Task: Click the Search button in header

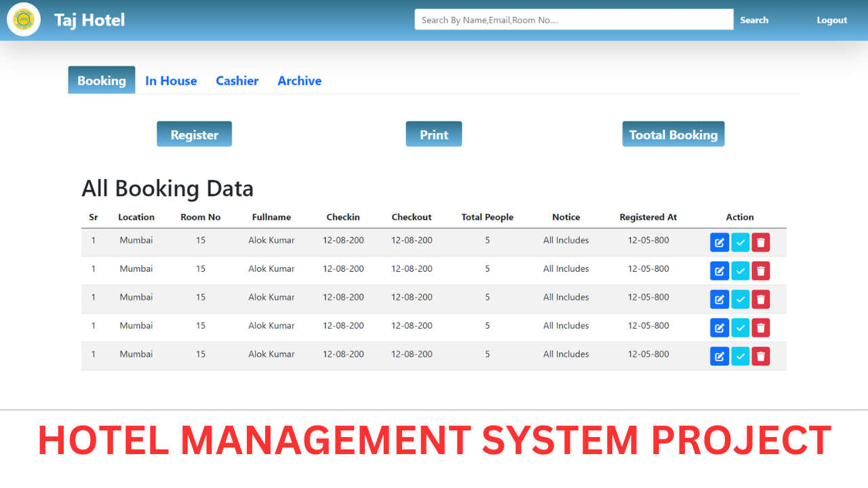Action: point(754,20)
